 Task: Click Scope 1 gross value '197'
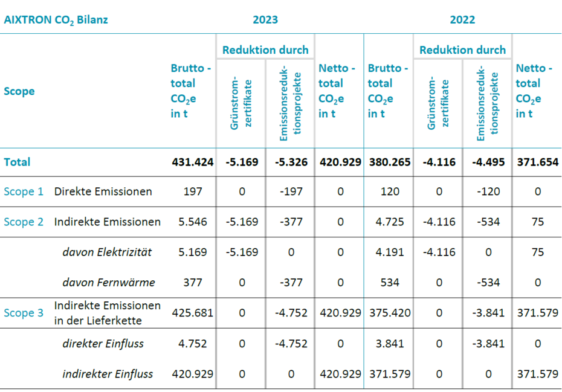tap(193, 191)
